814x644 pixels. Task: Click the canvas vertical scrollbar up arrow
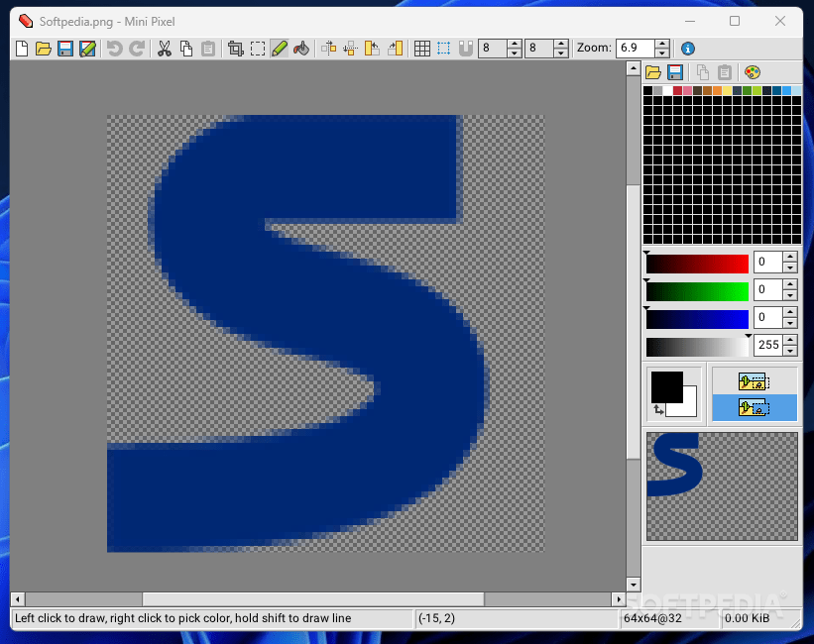point(633,68)
